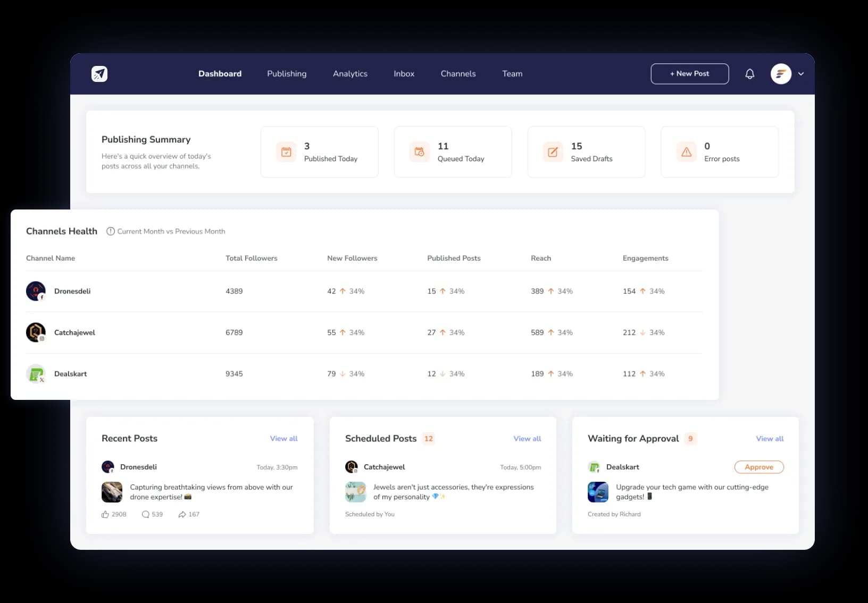Screen dimensions: 868x603
Task: Click the Published Today calendar icon
Action: 286,152
